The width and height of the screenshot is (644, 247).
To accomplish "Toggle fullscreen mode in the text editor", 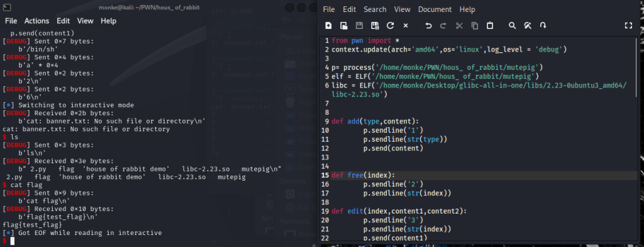I will click(x=628, y=26).
